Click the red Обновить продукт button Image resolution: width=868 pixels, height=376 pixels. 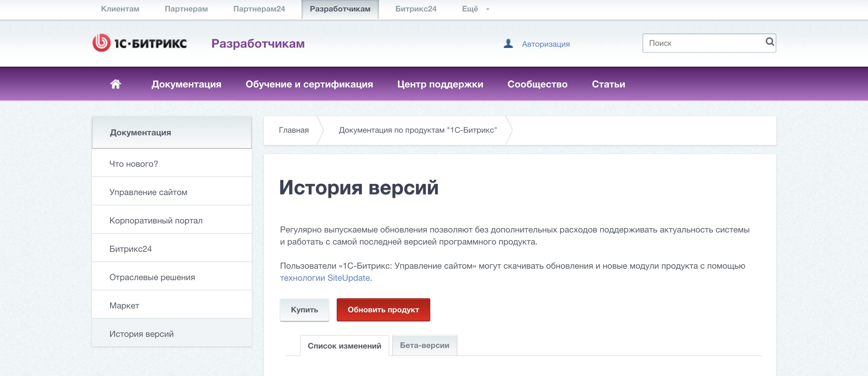point(383,310)
